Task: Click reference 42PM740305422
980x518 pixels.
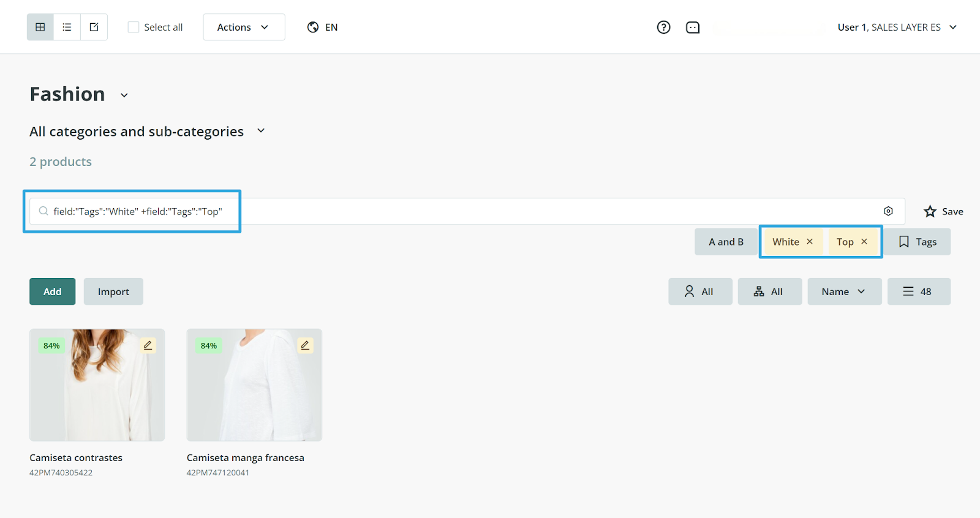Action: pyautogui.click(x=61, y=473)
